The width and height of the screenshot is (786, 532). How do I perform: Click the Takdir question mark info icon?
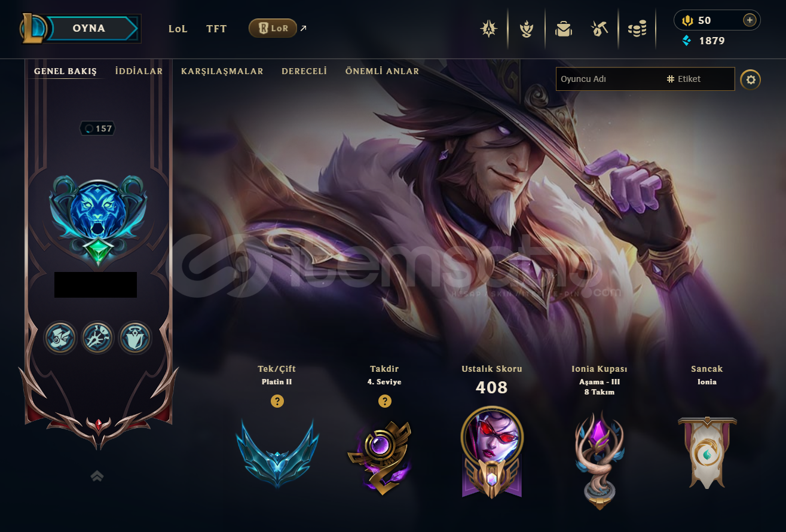tap(385, 401)
